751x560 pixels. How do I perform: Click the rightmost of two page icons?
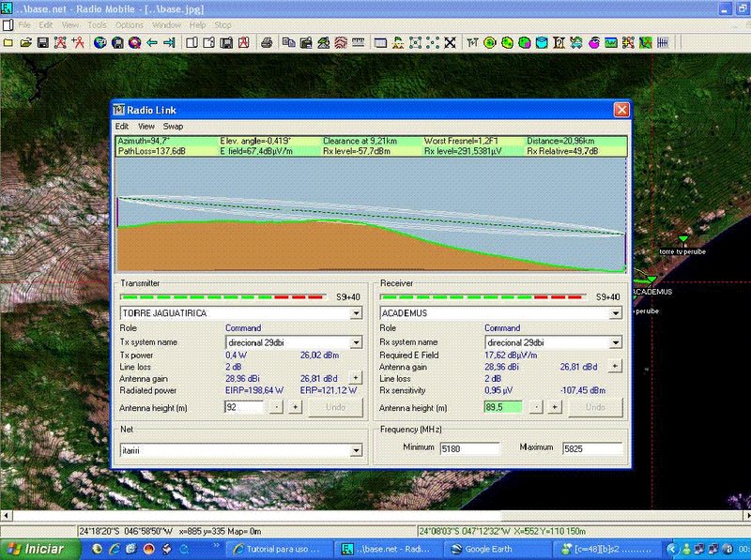[208, 43]
